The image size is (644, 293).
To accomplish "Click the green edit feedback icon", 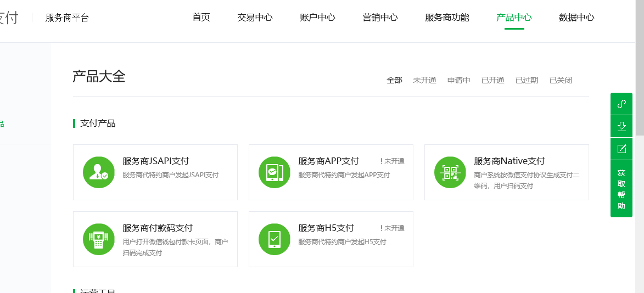I will coord(621,149).
